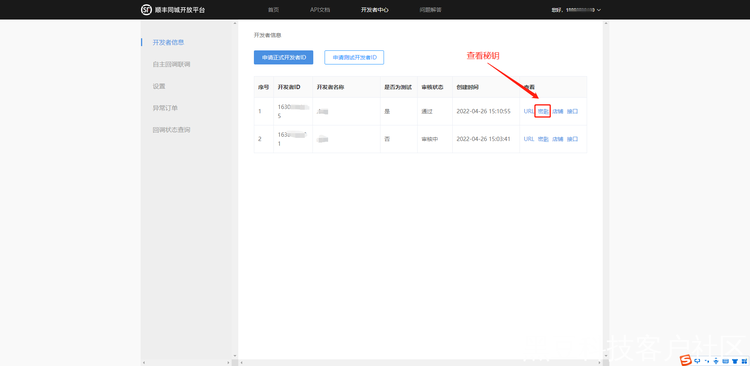Click sidebar scrollbar up arrow

(234, 23)
